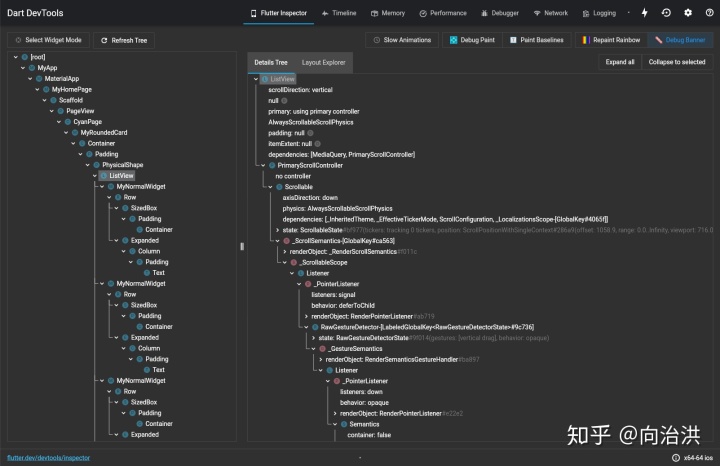Select the 'behavior: deferToChild' row
The height and width of the screenshot is (466, 720).
[x=343, y=305]
